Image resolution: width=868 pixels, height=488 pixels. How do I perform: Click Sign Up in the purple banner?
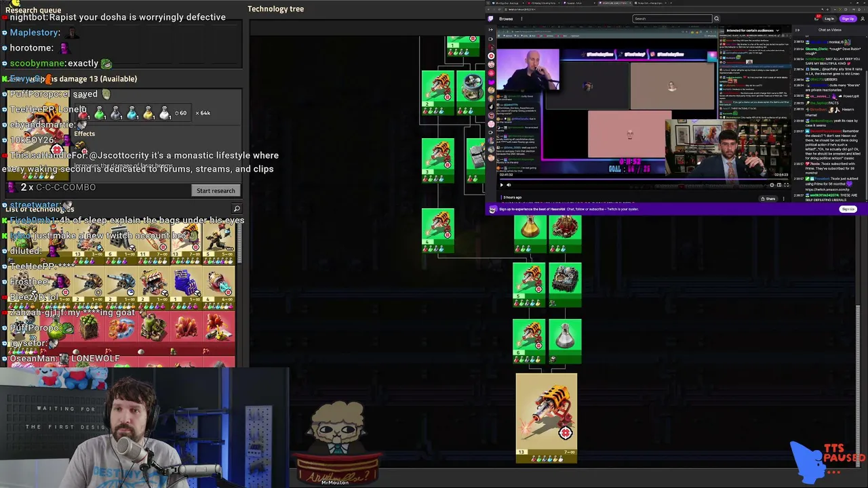coord(848,209)
